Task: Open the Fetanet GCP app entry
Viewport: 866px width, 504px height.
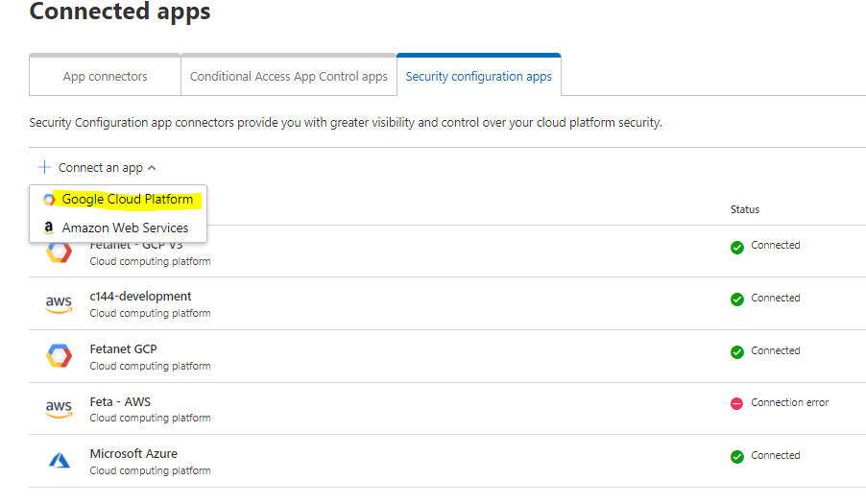Action: click(x=123, y=349)
